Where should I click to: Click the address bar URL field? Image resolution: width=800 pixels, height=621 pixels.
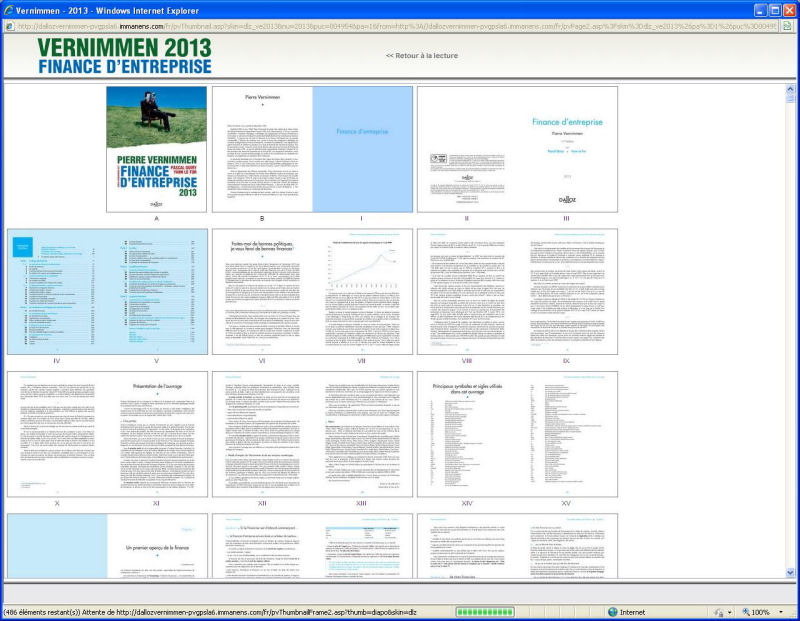pyautogui.click(x=396, y=26)
